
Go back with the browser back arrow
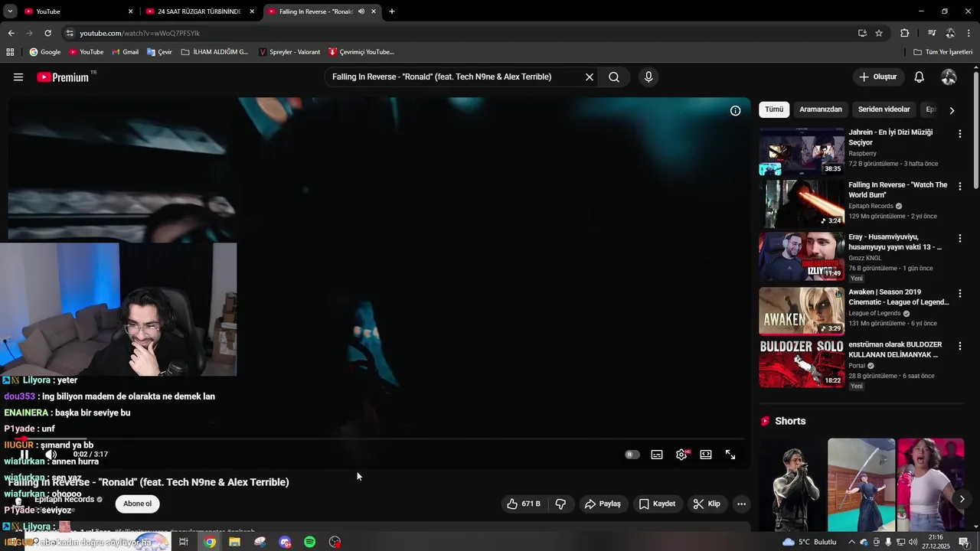[11, 33]
